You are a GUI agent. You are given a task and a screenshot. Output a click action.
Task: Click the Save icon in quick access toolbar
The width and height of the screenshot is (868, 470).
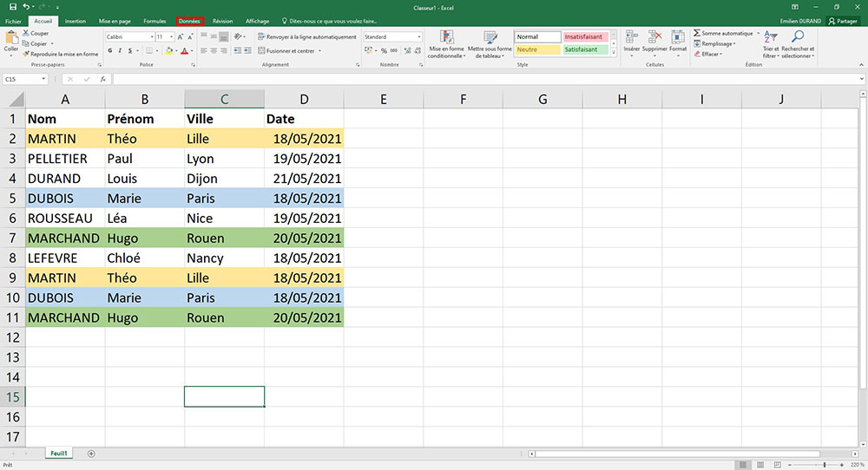coord(12,7)
